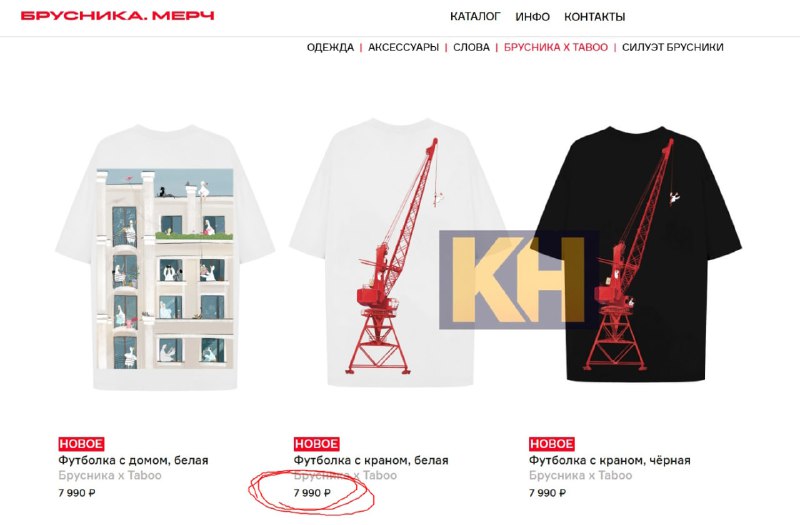The image size is (800, 525).
Task: Click НОВОЕ badge on white crane t-shirt
Action: point(316,443)
